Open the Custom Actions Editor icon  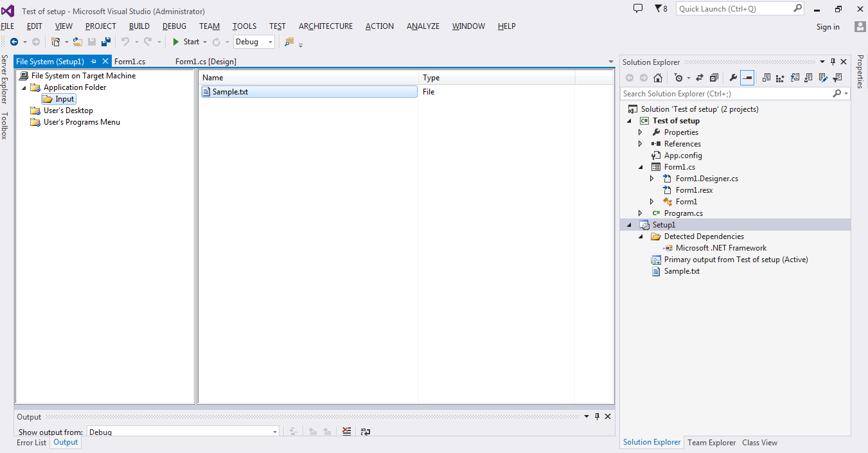(823, 78)
